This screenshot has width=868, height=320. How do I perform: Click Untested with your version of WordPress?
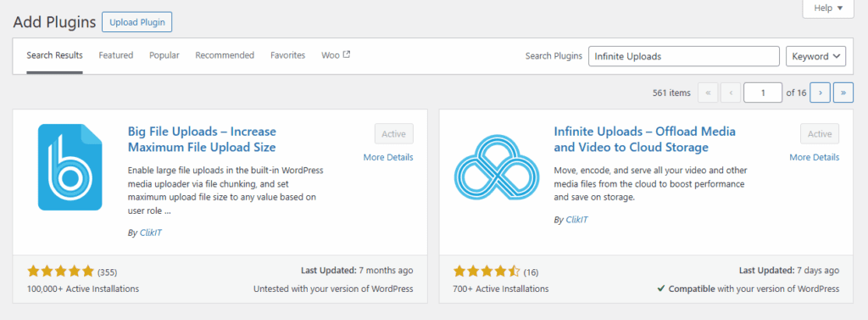click(x=333, y=289)
